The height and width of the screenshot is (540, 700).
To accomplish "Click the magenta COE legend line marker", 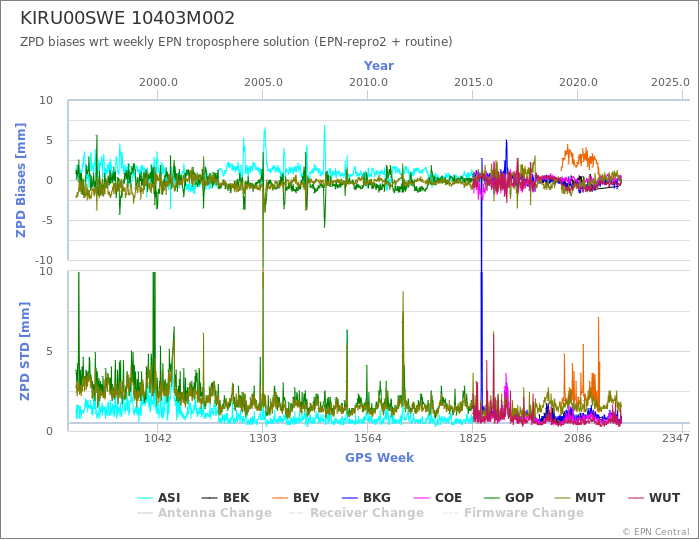I will pyautogui.click(x=422, y=498).
